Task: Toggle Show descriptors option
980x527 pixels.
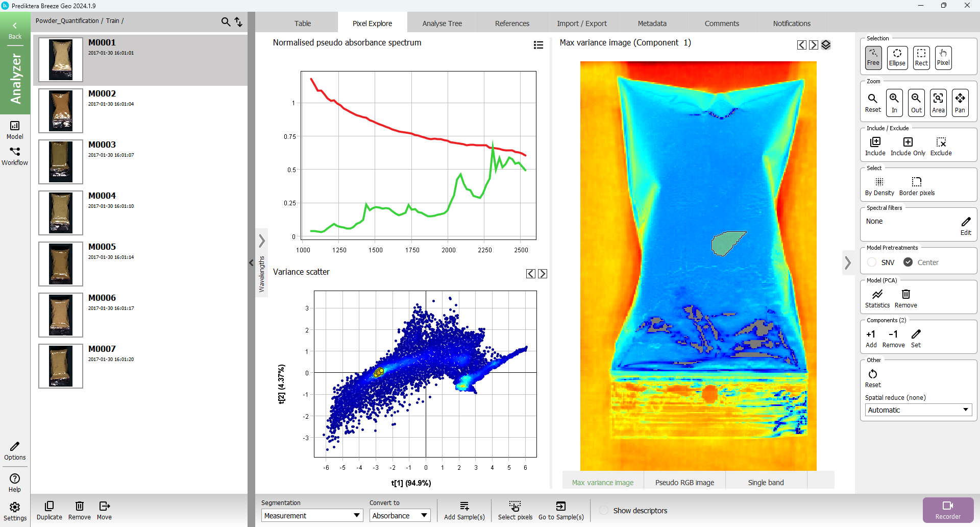Action: (604, 511)
